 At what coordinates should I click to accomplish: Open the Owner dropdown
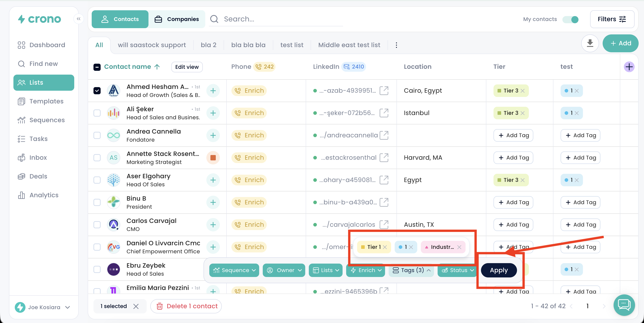[x=284, y=270]
